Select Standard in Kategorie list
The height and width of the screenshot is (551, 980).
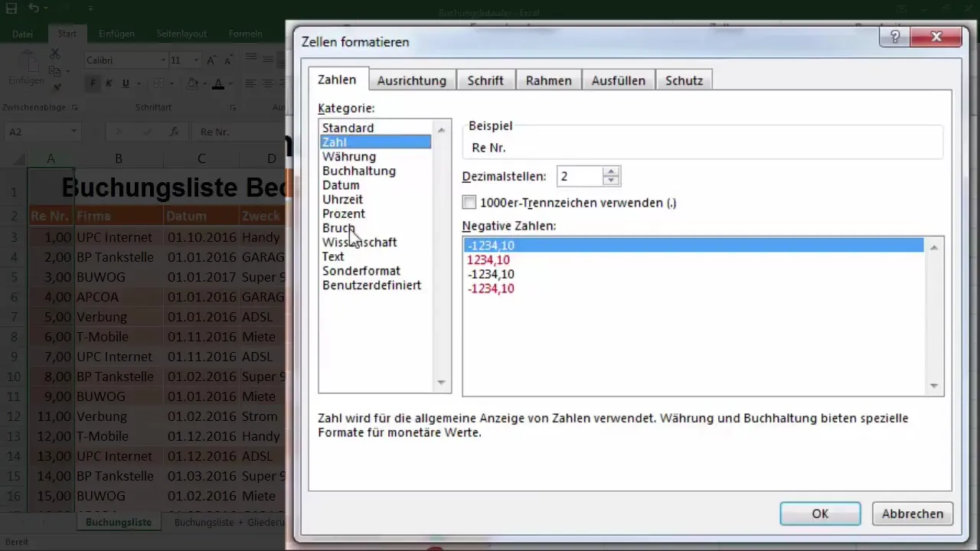375,128
